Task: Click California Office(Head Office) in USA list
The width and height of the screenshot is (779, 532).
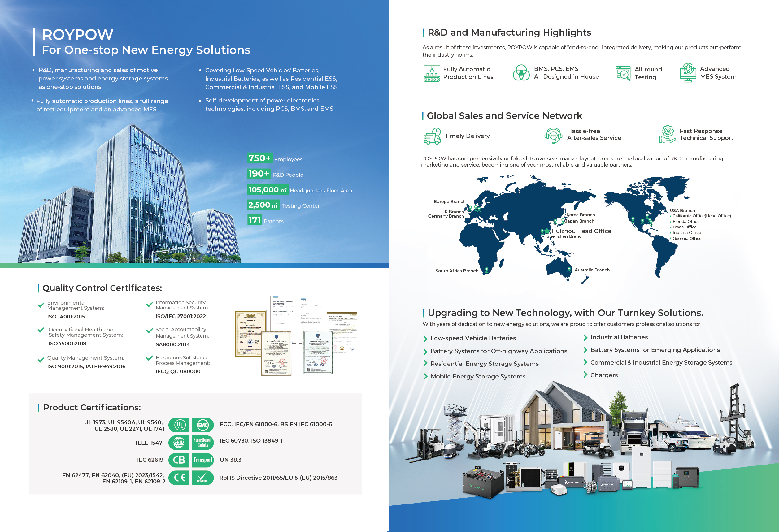Action: pyautogui.click(x=702, y=216)
